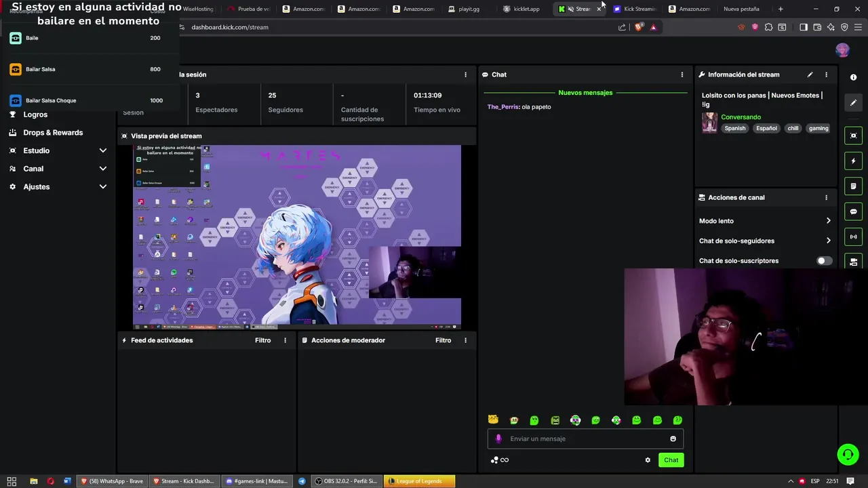Click the gaming stream tag
This screenshot has width=868, height=488.
[818, 128]
